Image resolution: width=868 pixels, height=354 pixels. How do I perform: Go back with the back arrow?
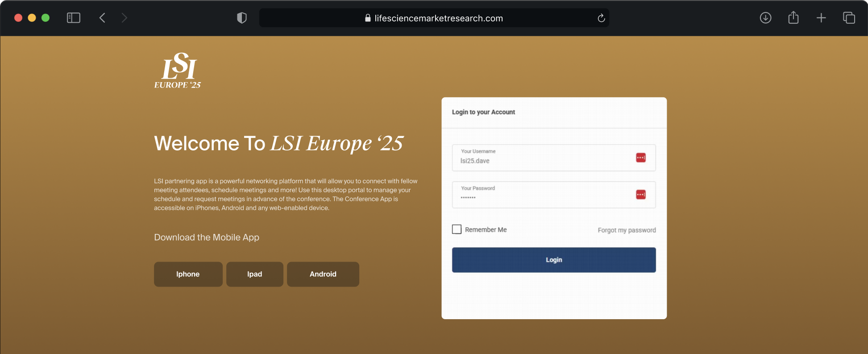pyautogui.click(x=102, y=18)
